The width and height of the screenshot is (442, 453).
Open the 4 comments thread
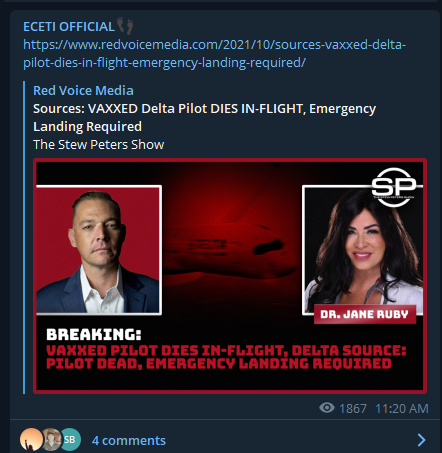pos(129,440)
